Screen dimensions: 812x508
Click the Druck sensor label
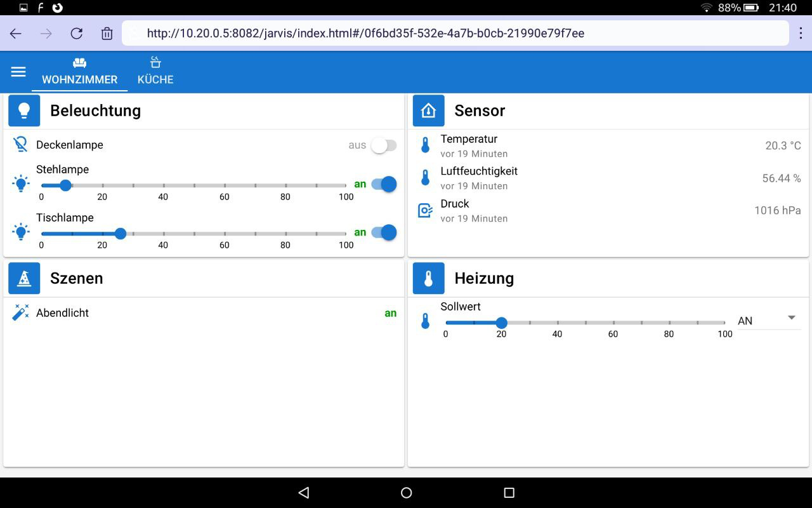455,204
